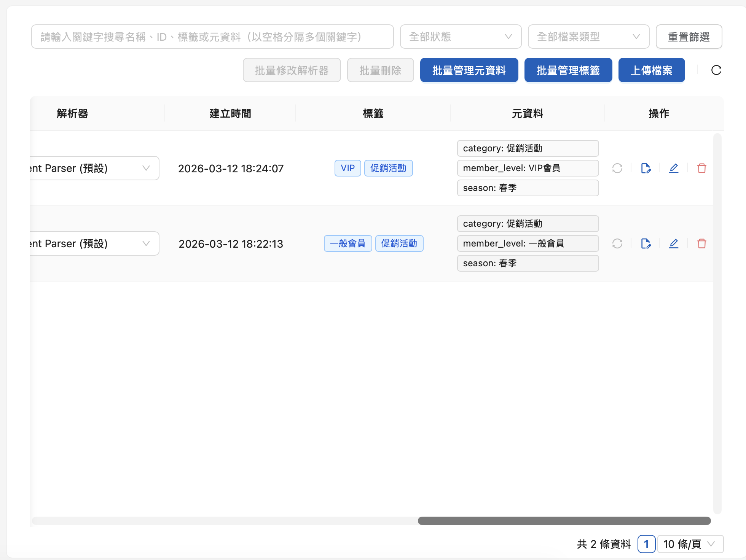Viewport: 746px width, 560px height.
Task: Open the 全部狀態 status dropdown
Action: point(460,37)
